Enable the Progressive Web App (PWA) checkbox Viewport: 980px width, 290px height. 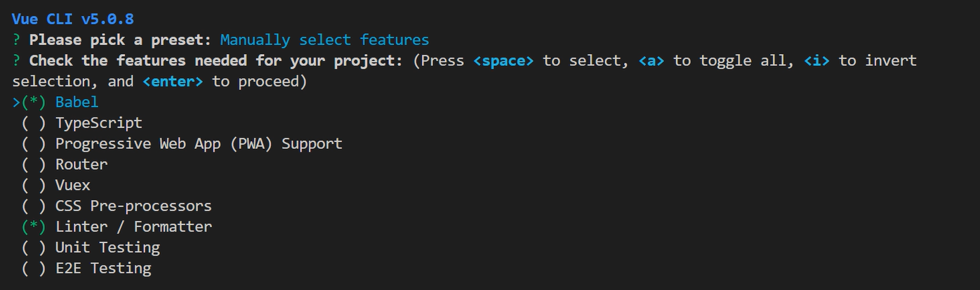point(34,144)
